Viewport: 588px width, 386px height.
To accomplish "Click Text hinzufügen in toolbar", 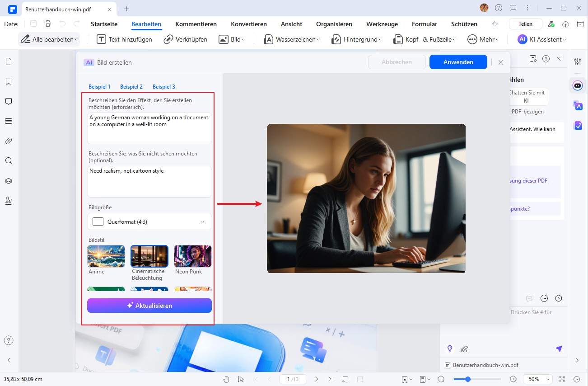I will pyautogui.click(x=125, y=39).
